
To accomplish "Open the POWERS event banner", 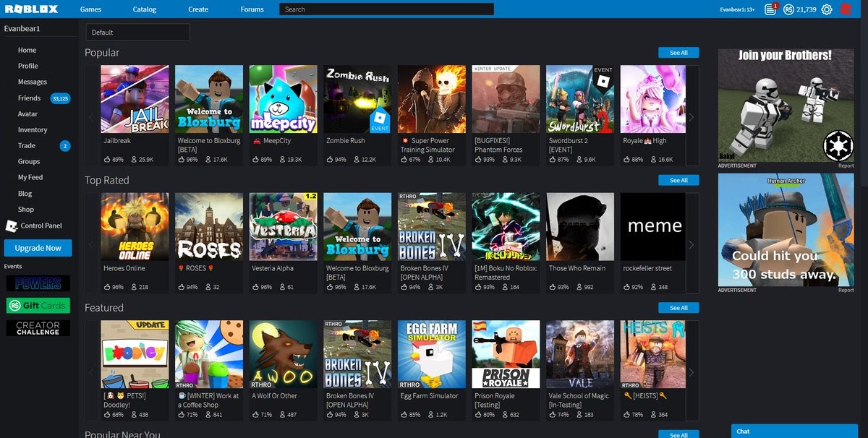I will pyautogui.click(x=38, y=283).
